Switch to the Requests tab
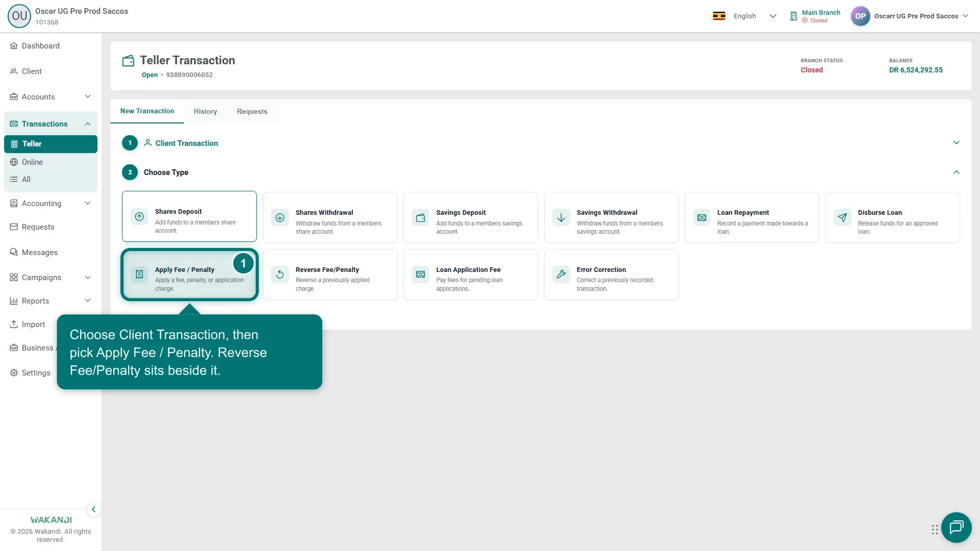Screen dimensions: 980x551 pos(252,112)
